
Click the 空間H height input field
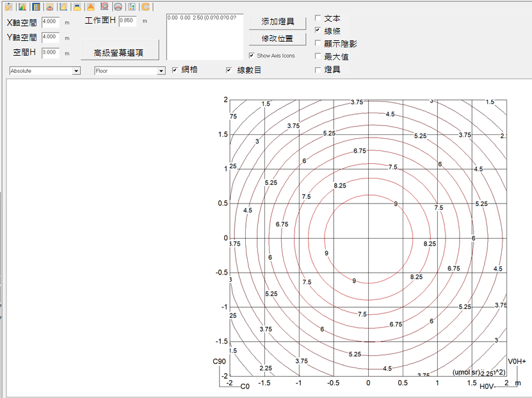[51, 53]
